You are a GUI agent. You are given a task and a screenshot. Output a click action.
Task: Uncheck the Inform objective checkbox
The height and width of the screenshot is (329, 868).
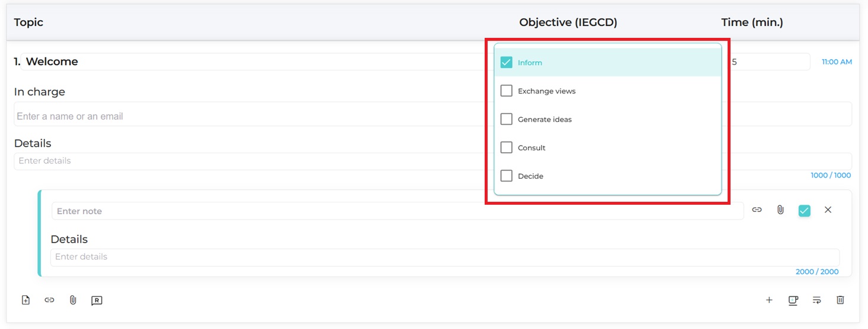click(x=506, y=63)
